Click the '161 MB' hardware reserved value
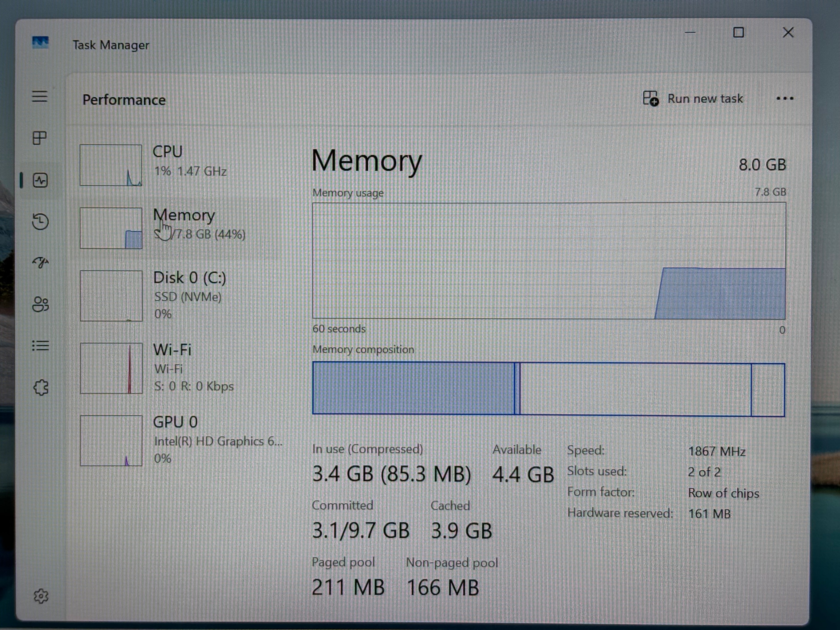The height and width of the screenshot is (630, 840). (709, 514)
